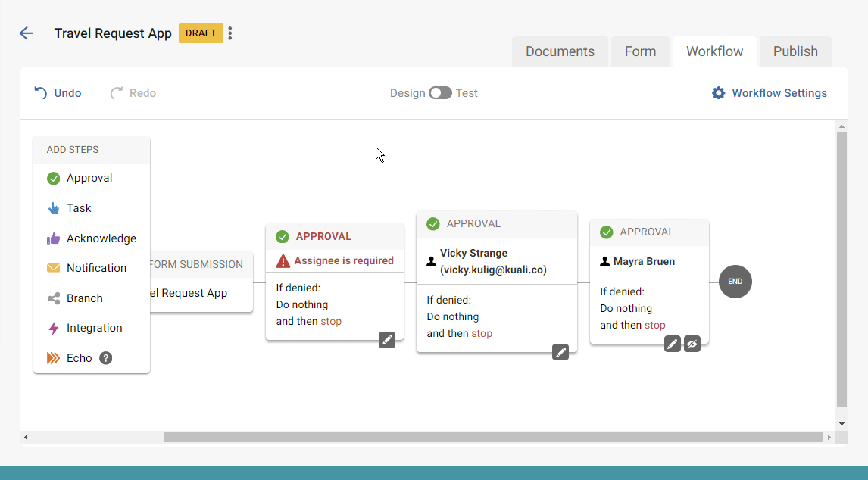Select the Branch step icon
The height and width of the screenshot is (480, 868).
[x=53, y=298]
